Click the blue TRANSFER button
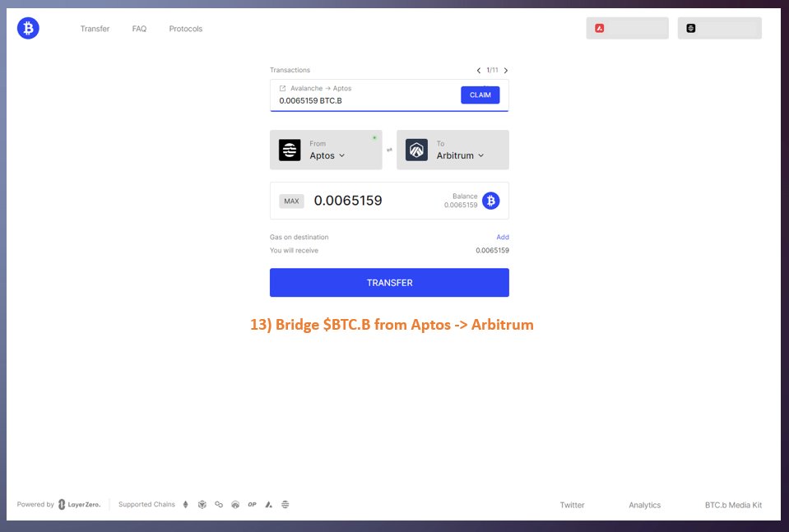 point(389,283)
